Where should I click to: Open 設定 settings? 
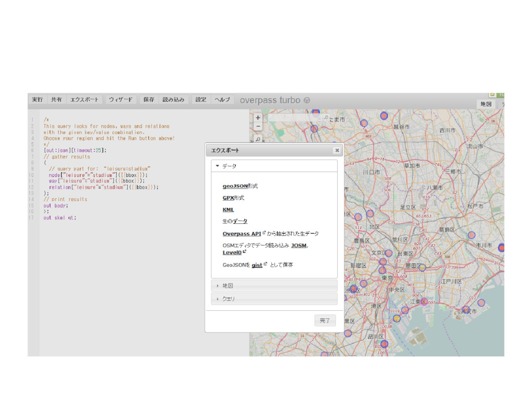pos(201,100)
